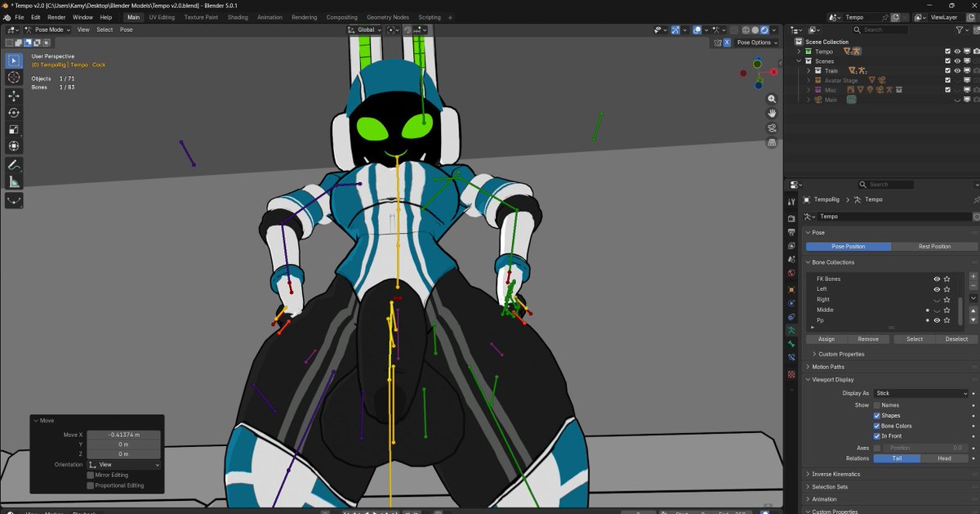Open the Bone Constraints properties tab

(x=791, y=358)
